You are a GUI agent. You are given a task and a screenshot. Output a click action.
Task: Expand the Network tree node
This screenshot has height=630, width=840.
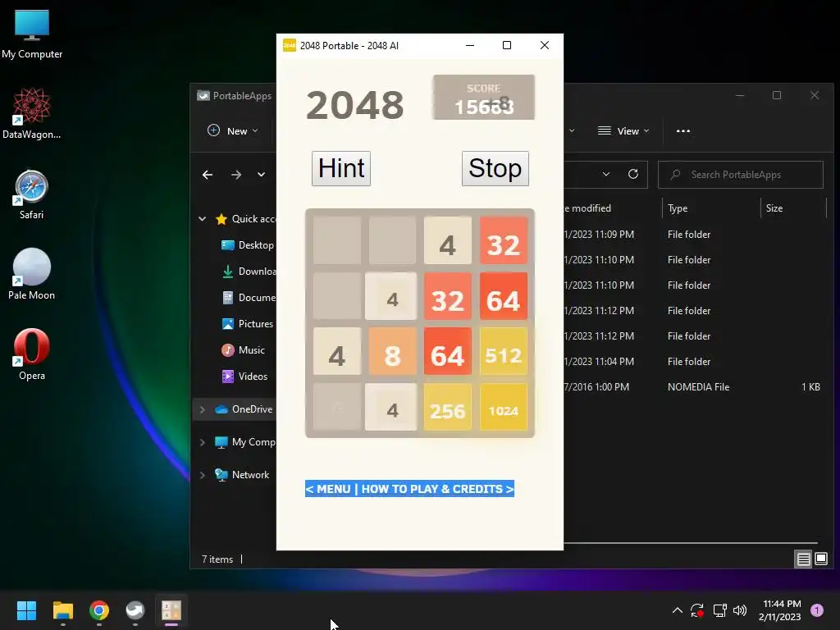(x=203, y=475)
